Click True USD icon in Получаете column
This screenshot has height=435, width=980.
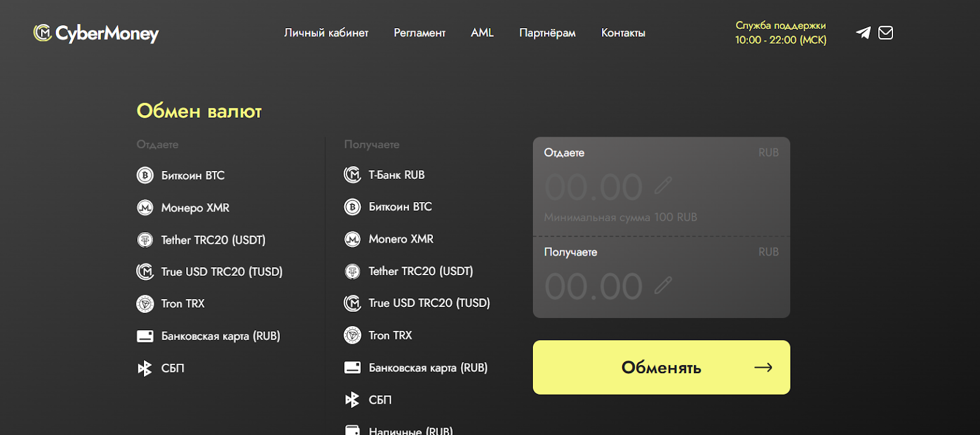point(353,303)
